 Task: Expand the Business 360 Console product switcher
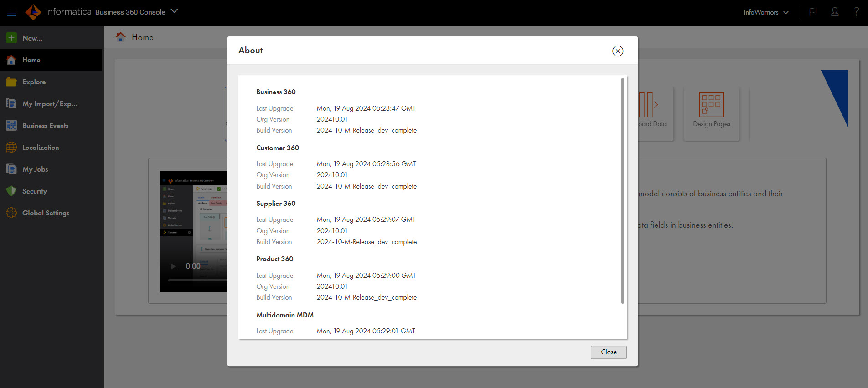click(174, 11)
